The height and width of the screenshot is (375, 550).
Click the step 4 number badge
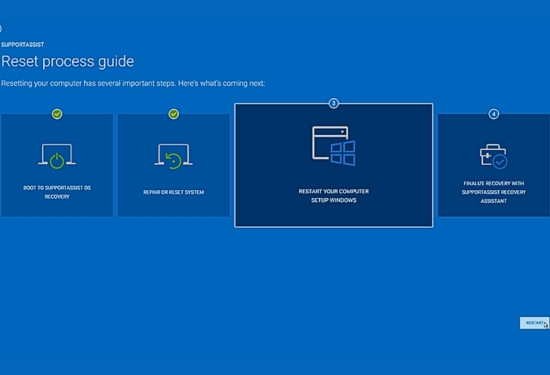point(494,114)
